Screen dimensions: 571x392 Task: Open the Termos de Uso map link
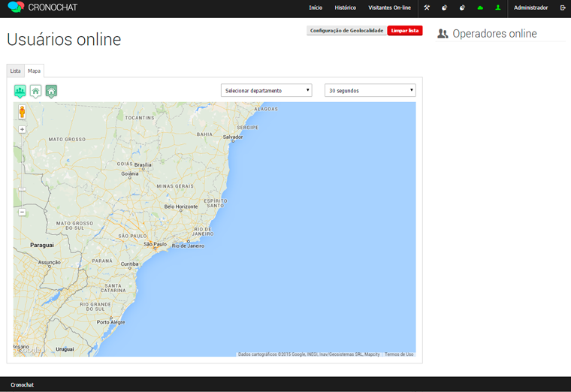[399, 354]
